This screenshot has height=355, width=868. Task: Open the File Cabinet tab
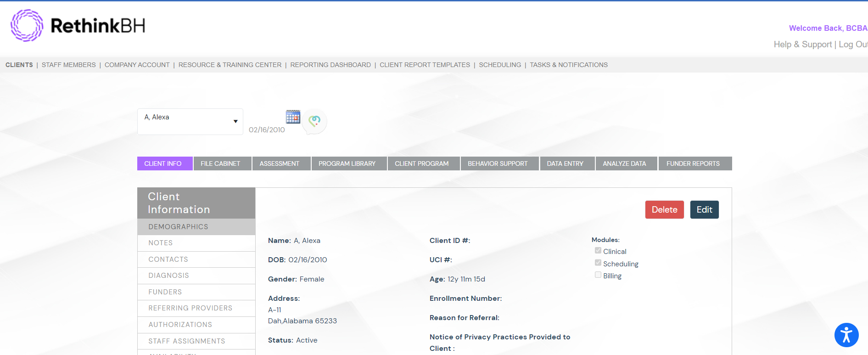click(x=223, y=163)
